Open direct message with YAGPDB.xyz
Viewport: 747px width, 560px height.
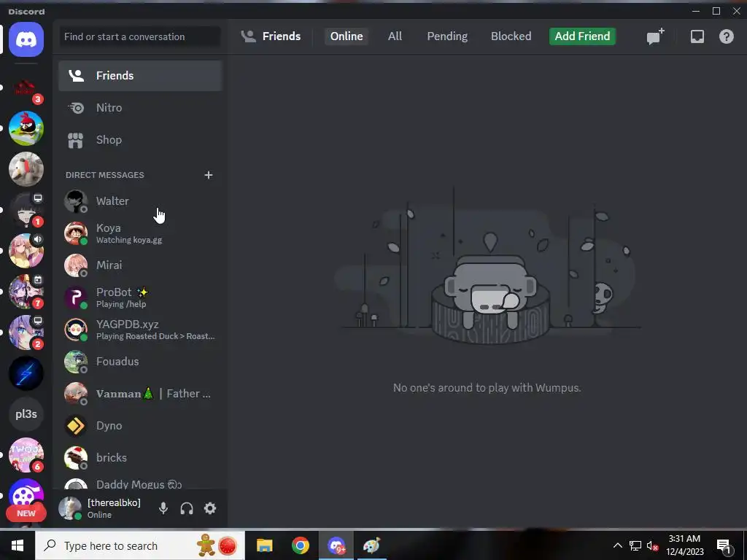(x=140, y=330)
